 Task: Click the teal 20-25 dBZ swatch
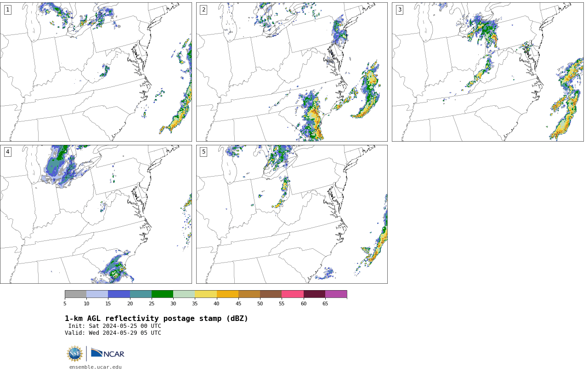(141, 294)
